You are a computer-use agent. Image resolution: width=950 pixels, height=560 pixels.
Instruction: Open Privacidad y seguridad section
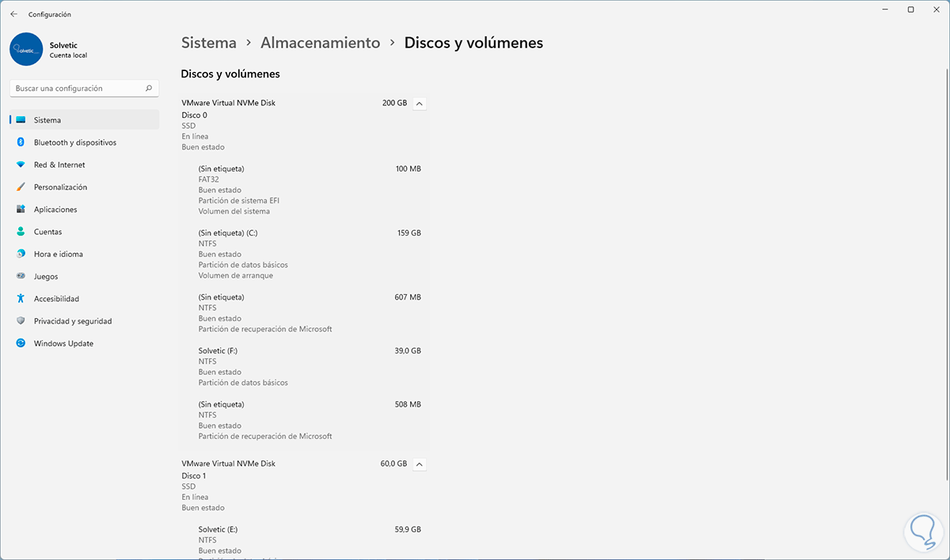click(73, 321)
